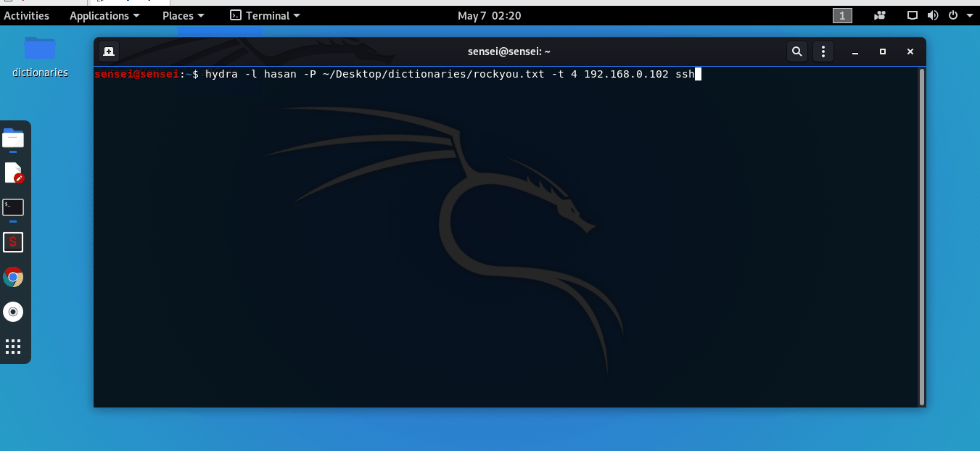
Task: Show all applications grid in the dock
Action: pyautogui.click(x=13, y=347)
